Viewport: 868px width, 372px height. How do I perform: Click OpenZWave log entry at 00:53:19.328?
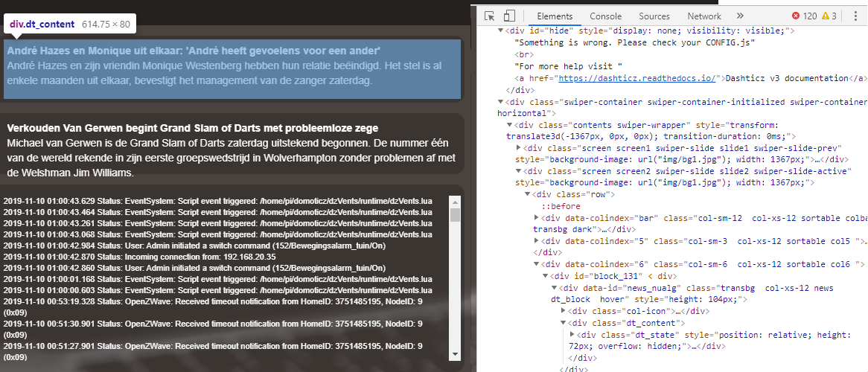pos(213,307)
